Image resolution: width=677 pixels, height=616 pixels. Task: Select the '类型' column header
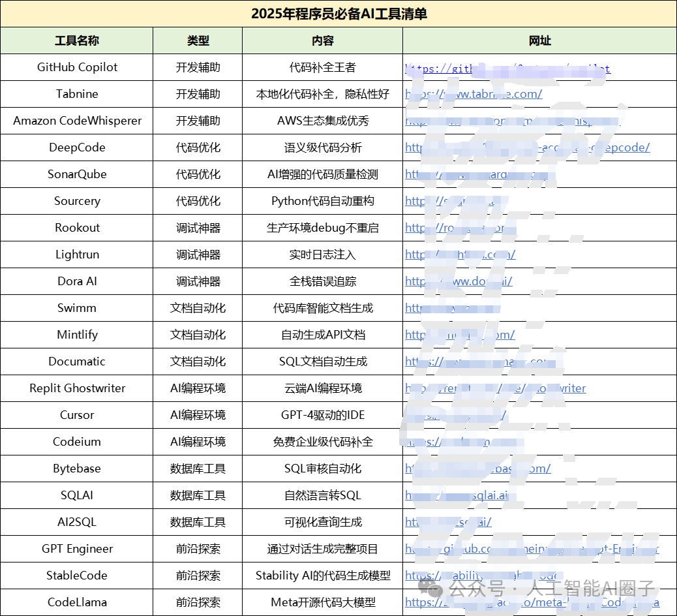(198, 40)
